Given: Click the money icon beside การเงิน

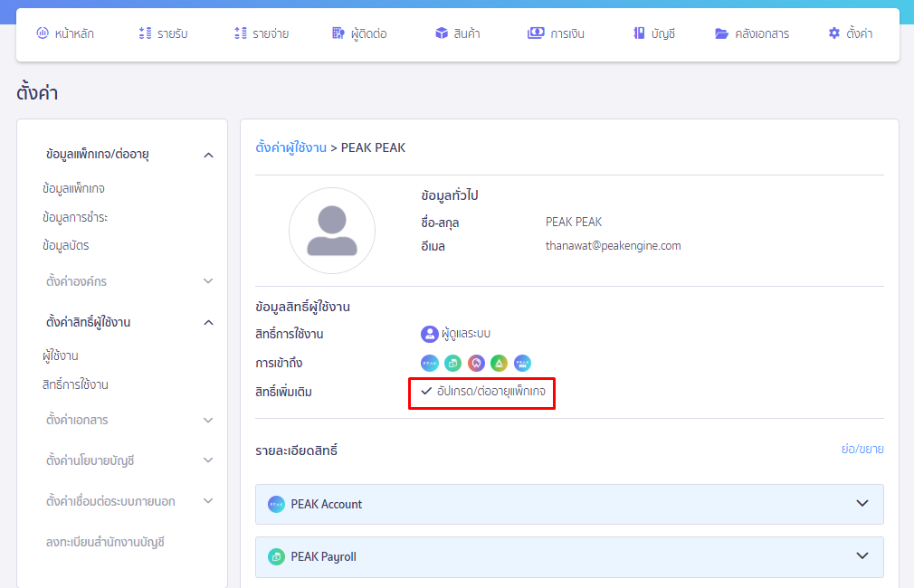Looking at the screenshot, I should point(536,33).
